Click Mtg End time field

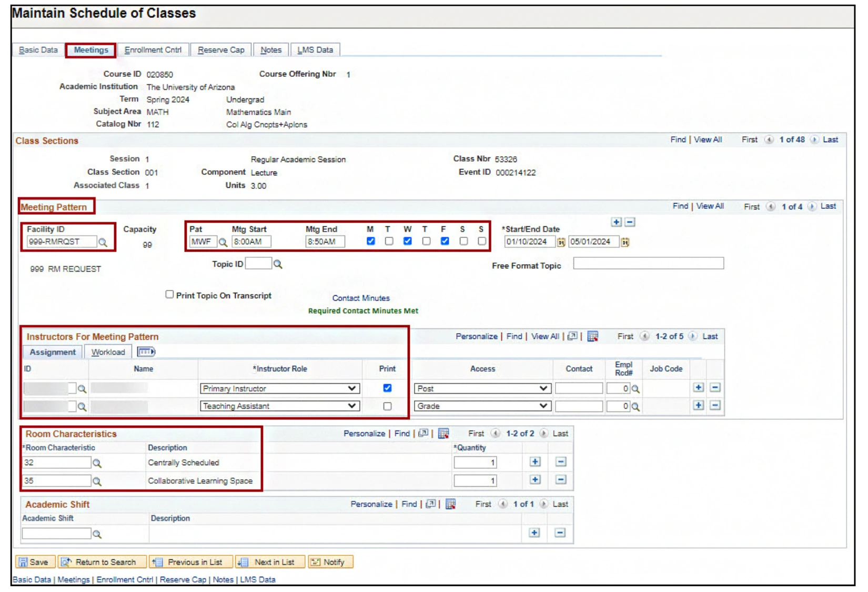(x=325, y=242)
